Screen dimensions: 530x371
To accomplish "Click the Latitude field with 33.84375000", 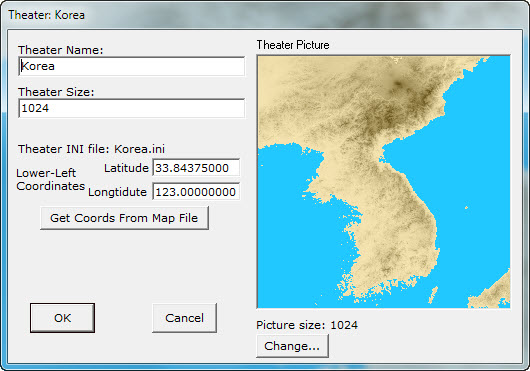I will coord(196,168).
